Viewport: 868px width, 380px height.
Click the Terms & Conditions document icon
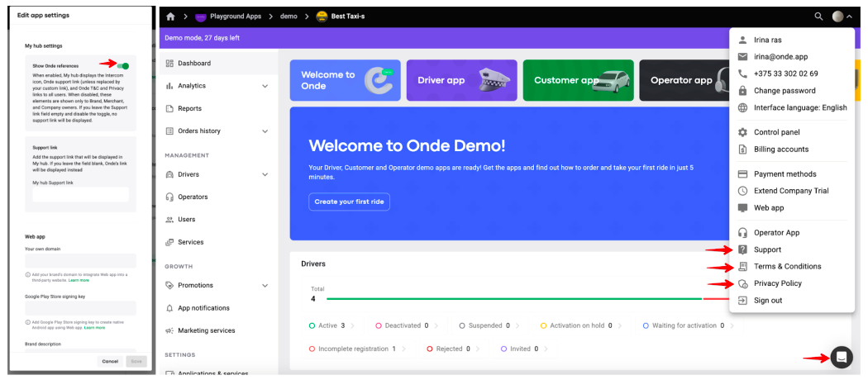pyautogui.click(x=743, y=267)
